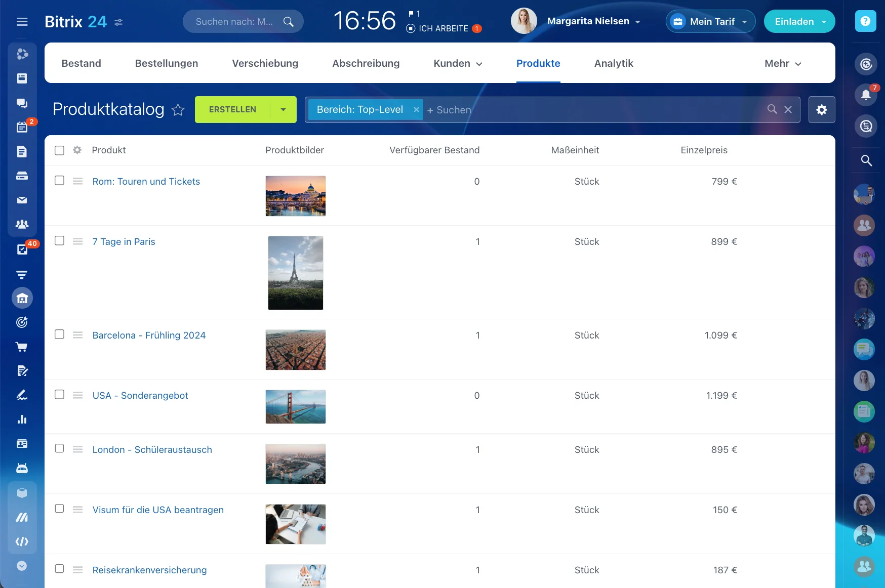The image size is (885, 588).
Task: Click the shopping cart icon in sidebar
Action: coord(22,347)
